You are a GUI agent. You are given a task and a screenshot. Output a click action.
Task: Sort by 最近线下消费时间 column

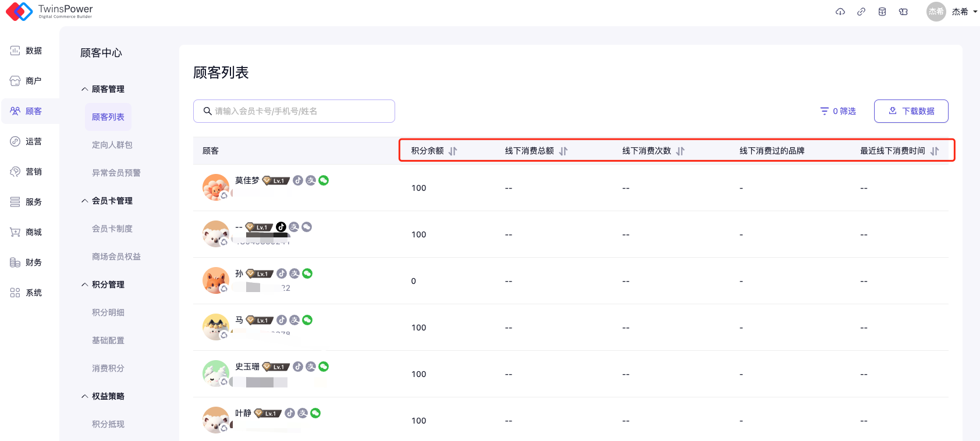(934, 151)
